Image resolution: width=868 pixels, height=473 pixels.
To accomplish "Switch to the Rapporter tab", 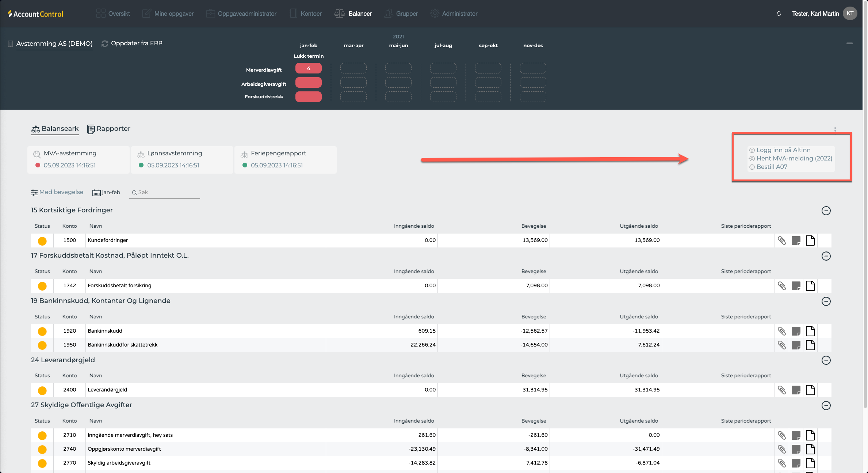I will 109,129.
